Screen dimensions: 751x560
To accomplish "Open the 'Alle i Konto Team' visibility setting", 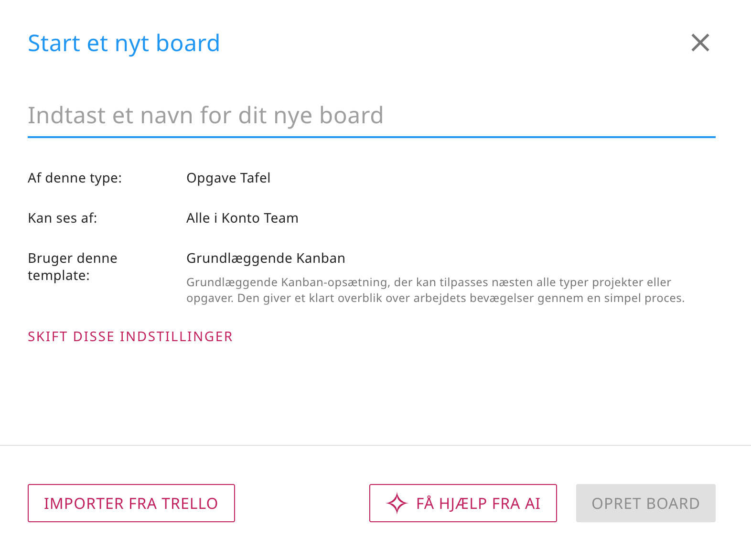I will 242,218.
